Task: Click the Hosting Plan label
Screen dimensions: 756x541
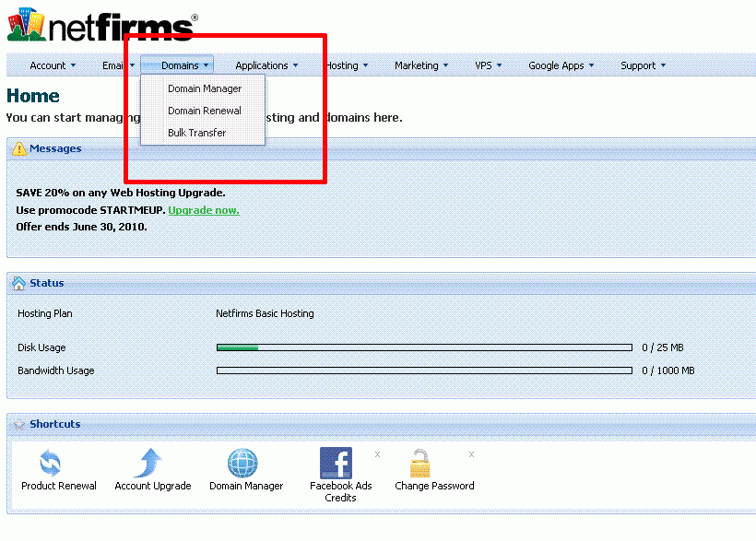Action: (45, 313)
